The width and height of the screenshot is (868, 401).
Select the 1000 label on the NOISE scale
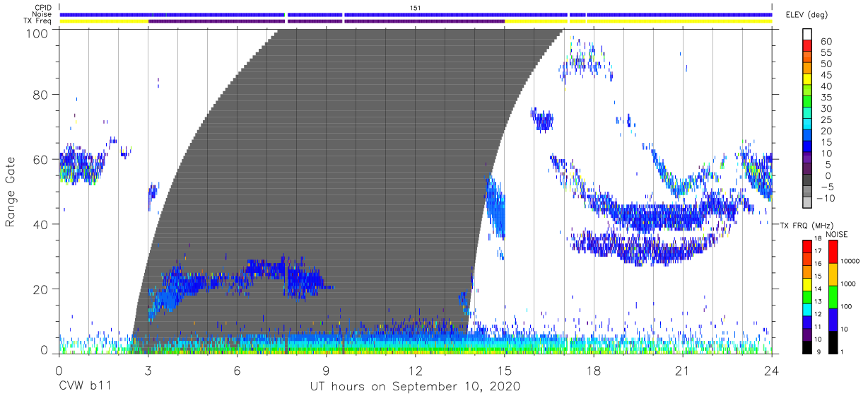pos(848,284)
